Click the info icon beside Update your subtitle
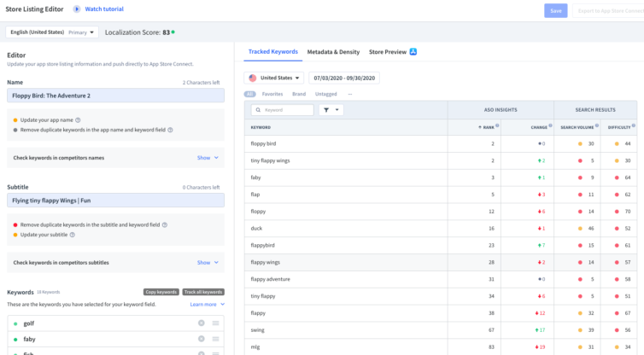 pos(73,235)
